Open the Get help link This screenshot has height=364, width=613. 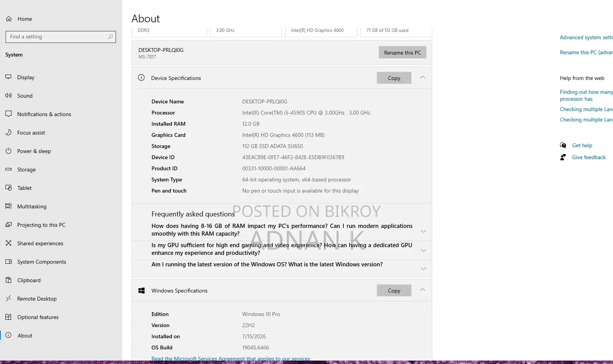point(582,145)
